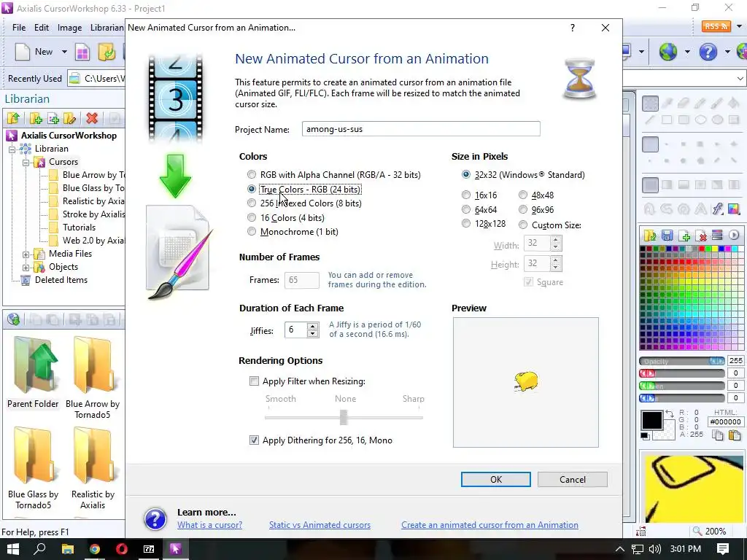
Task: Click the script f effects icon
Action: 717,209
